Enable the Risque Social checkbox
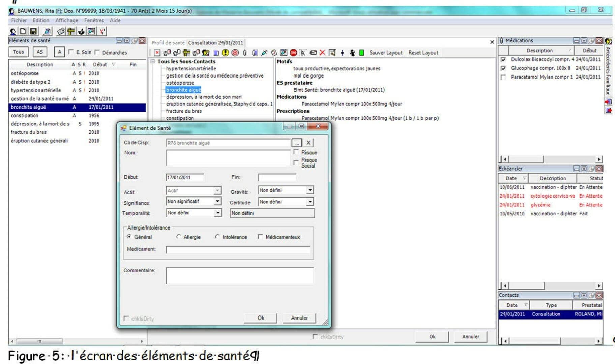Screen dimensions: 615x364 [296, 162]
